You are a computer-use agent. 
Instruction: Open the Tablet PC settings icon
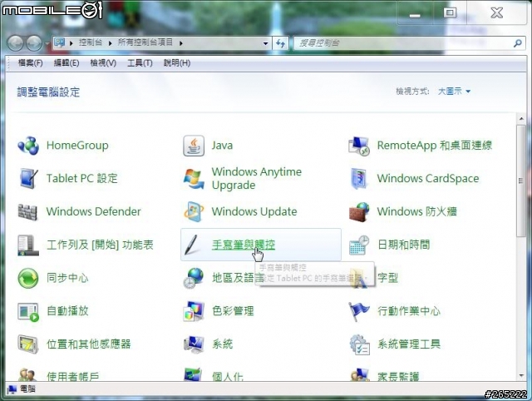[x=28, y=179]
